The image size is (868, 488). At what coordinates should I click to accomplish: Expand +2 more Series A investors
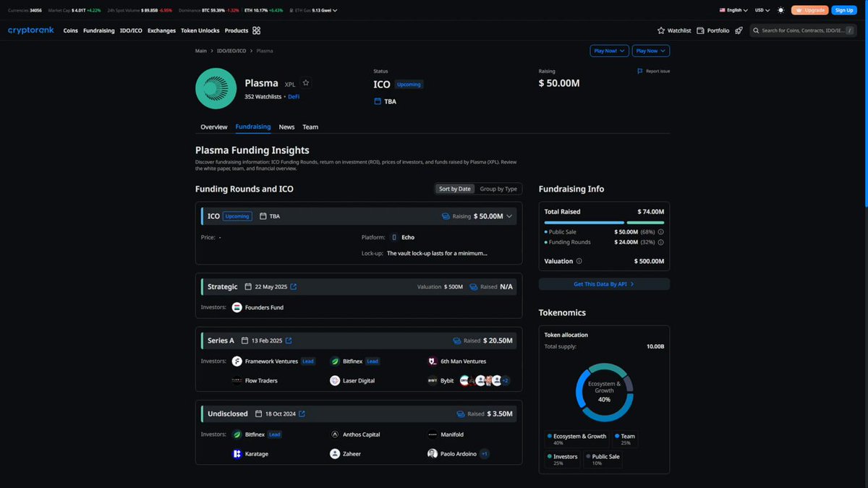[506, 380]
